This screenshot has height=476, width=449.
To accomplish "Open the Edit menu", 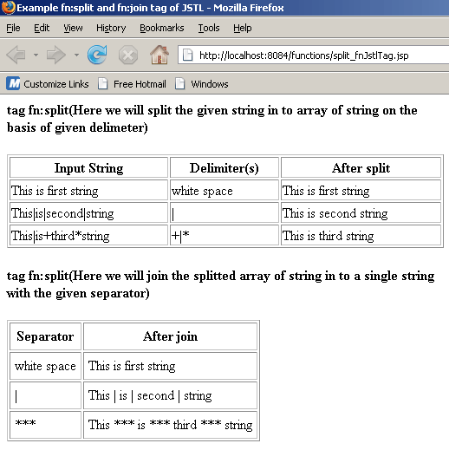I will pos(42,28).
